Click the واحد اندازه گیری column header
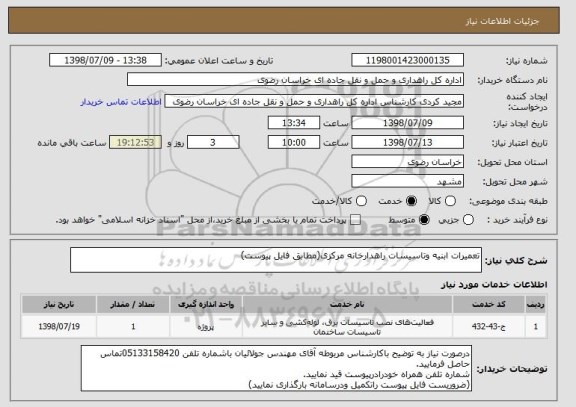The image size is (576, 407). [206, 305]
